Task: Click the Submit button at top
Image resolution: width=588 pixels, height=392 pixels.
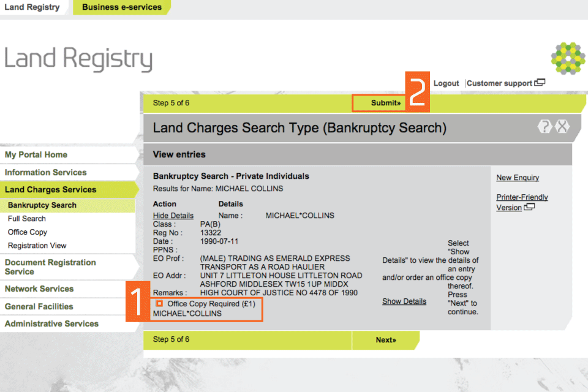Action: coord(385,103)
